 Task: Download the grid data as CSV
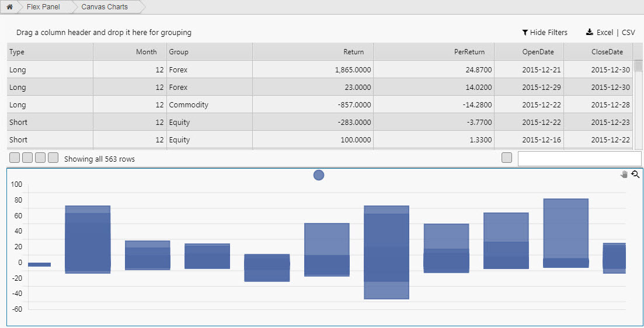[628, 33]
